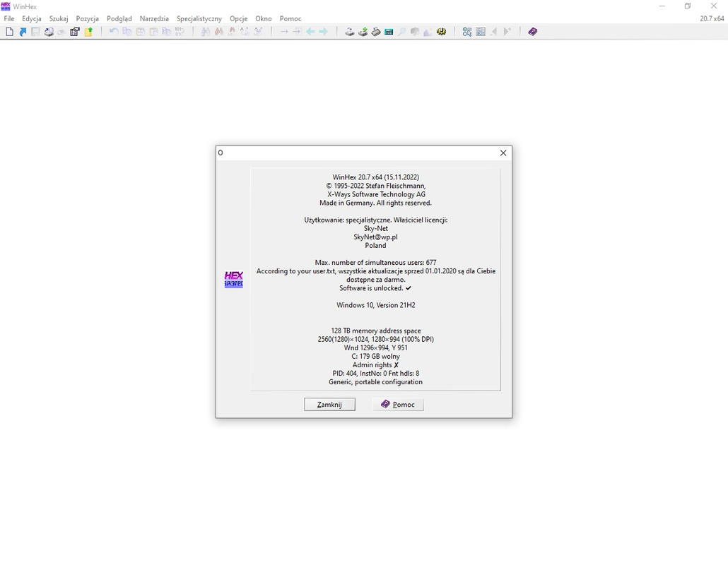Open RAM editor chip icon
The width and height of the screenshot is (728, 565).
point(375,32)
